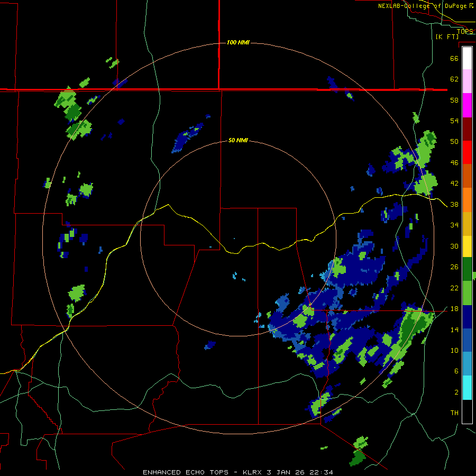Click the magenta legend swatch
This screenshot has height=476, width=476.
point(467,105)
